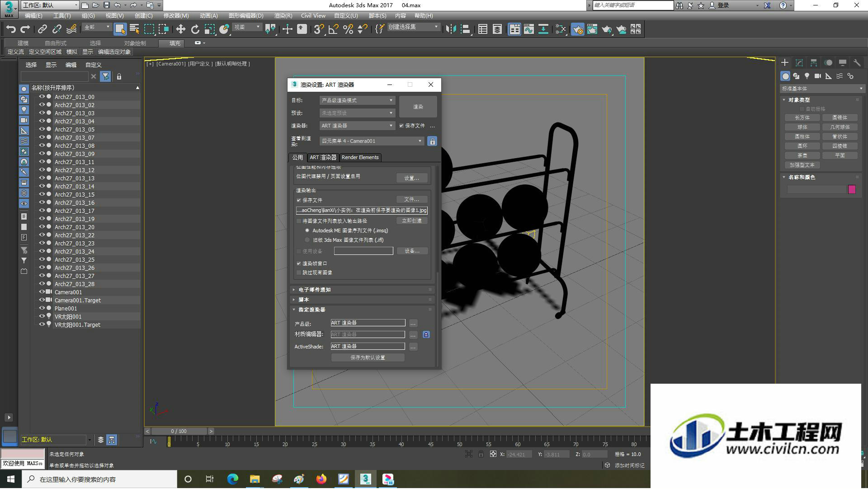
Task: Open the Standard Primitives dropdown
Action: [x=822, y=89]
